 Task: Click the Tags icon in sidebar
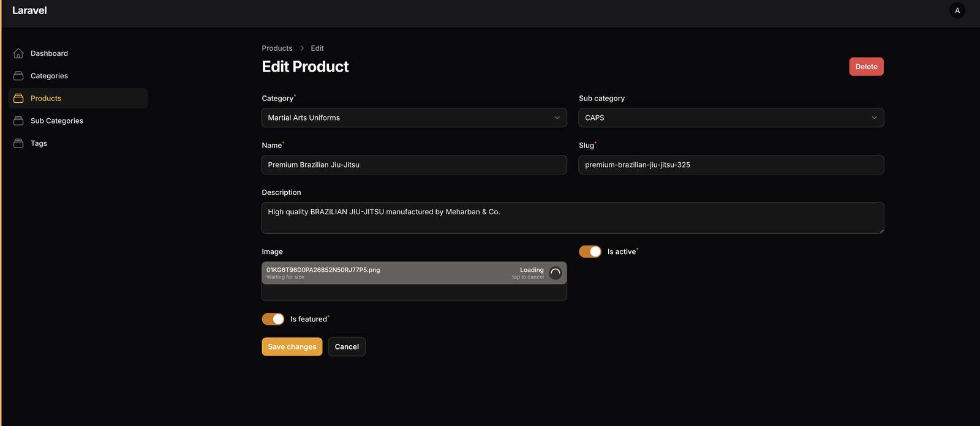pyautogui.click(x=18, y=143)
